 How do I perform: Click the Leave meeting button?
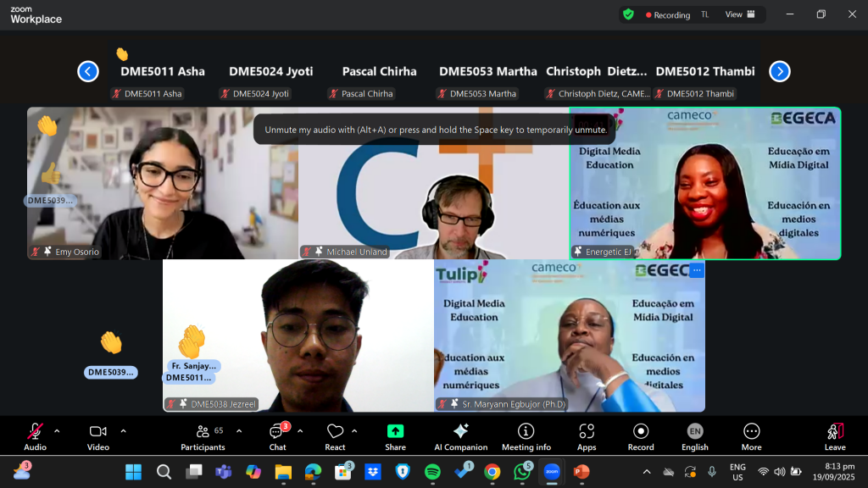tap(835, 436)
